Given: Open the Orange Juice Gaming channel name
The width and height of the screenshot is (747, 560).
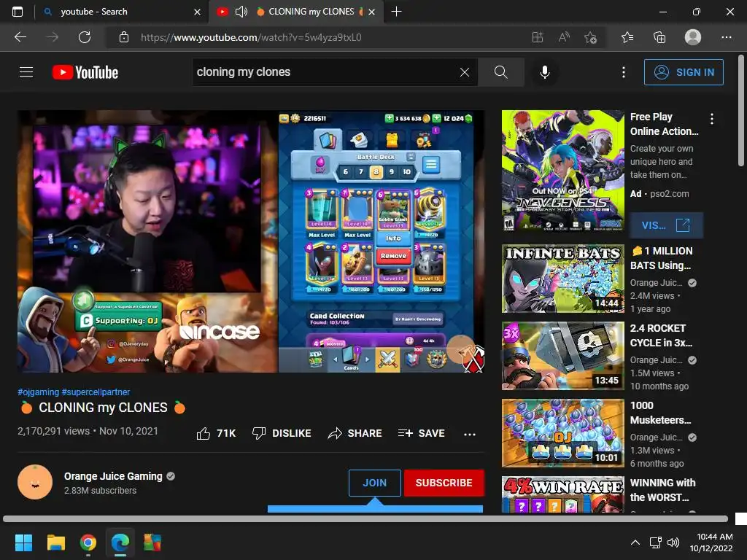Looking at the screenshot, I should click(113, 476).
